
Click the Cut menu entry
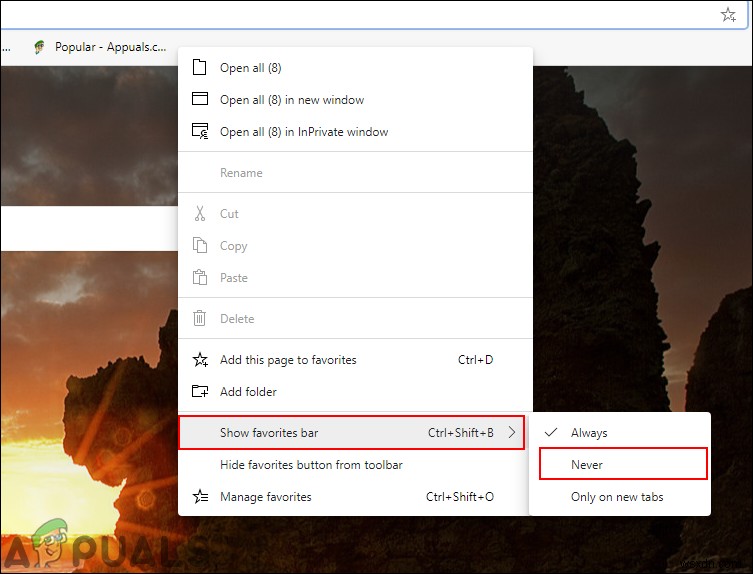click(355, 214)
